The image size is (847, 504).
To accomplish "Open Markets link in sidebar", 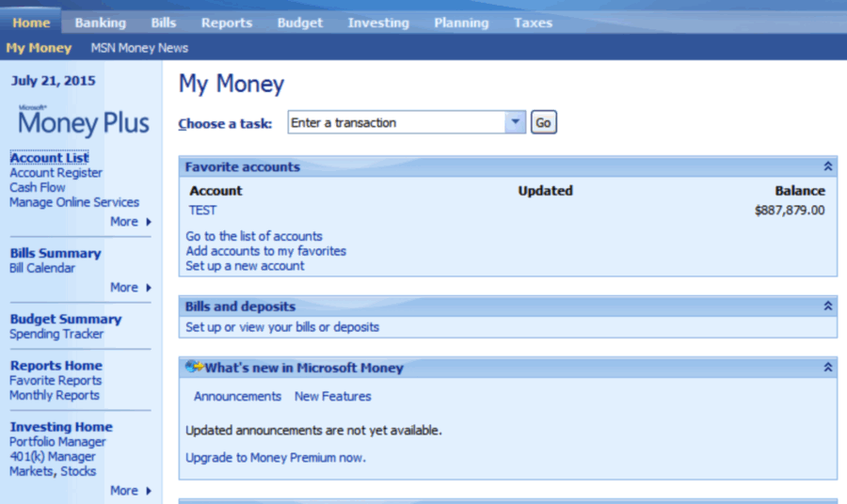I will pos(31,472).
